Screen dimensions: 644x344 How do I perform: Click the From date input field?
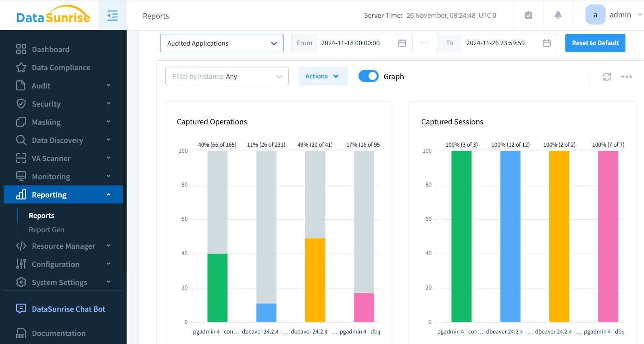355,43
